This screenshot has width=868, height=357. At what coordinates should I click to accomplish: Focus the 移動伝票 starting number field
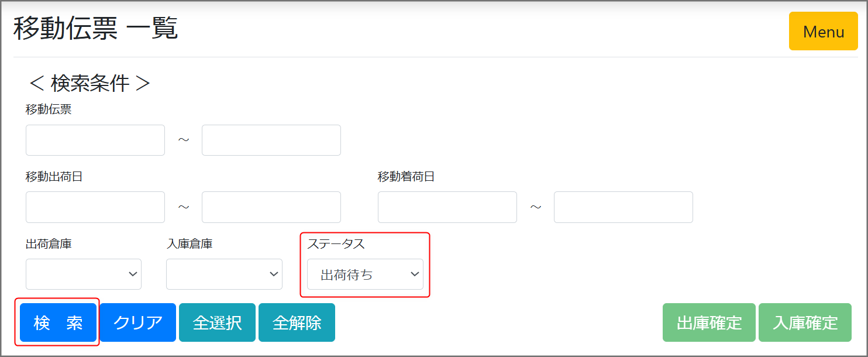point(95,140)
